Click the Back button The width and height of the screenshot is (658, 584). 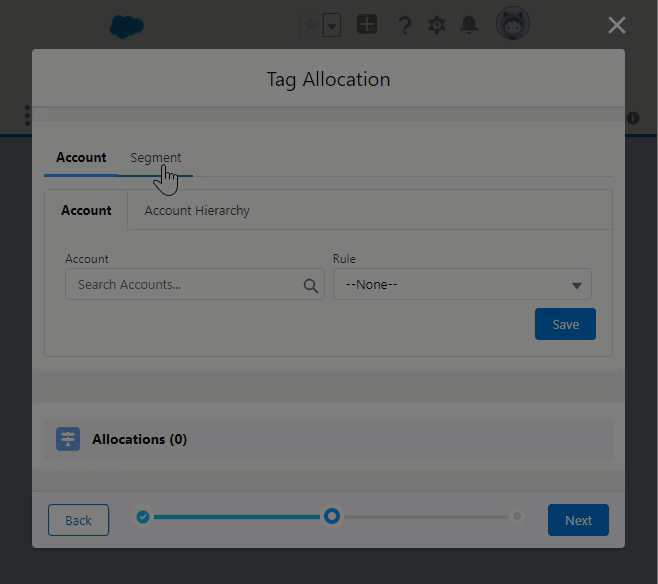pos(78,520)
